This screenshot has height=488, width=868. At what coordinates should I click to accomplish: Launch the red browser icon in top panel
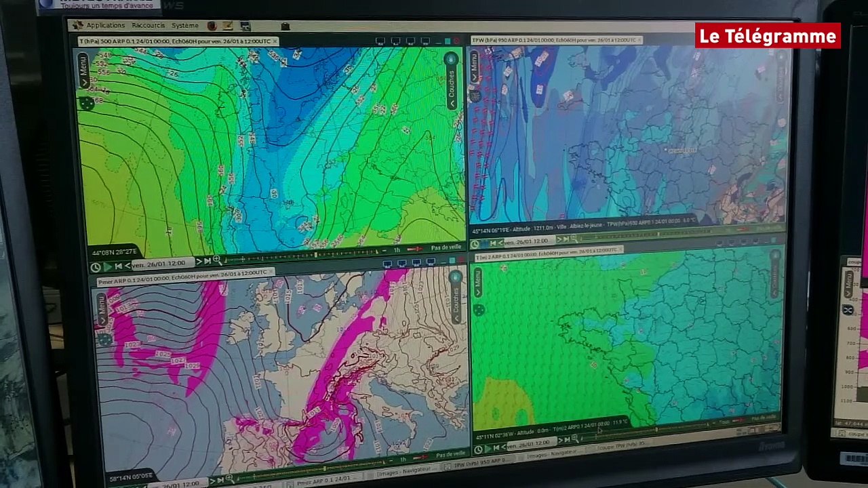[212, 26]
